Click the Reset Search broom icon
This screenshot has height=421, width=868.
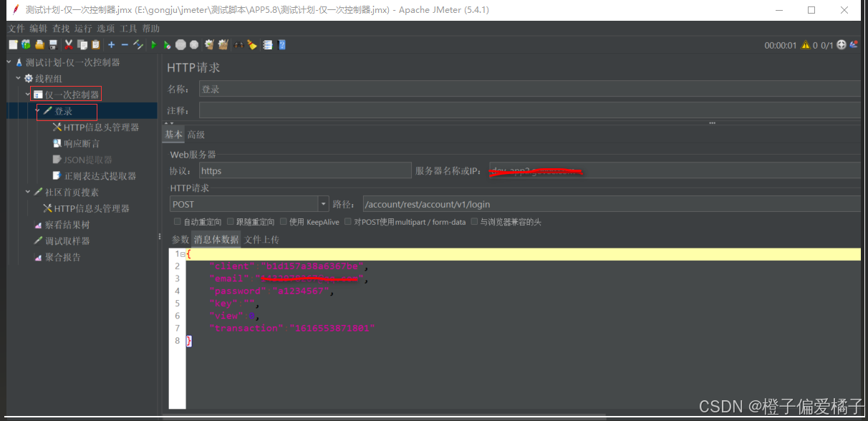coord(252,44)
